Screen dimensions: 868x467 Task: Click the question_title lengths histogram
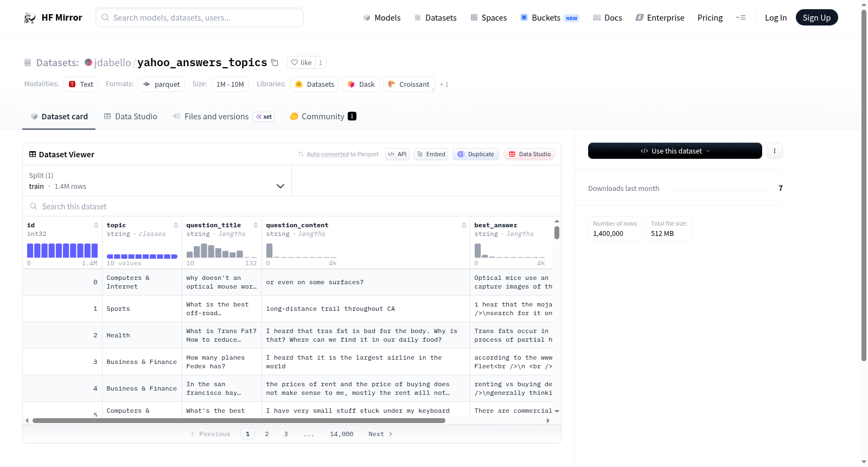[222, 251]
